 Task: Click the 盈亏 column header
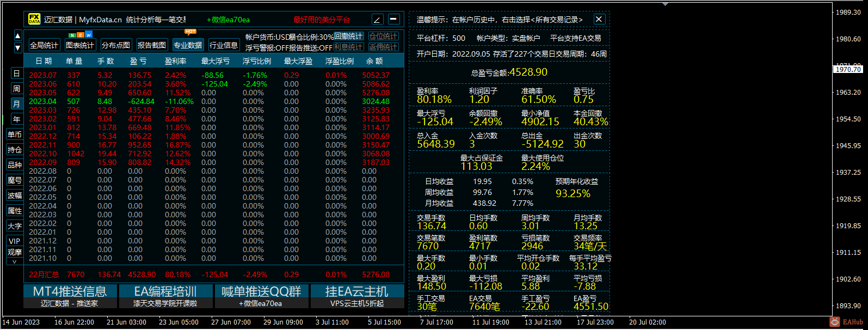[138, 61]
